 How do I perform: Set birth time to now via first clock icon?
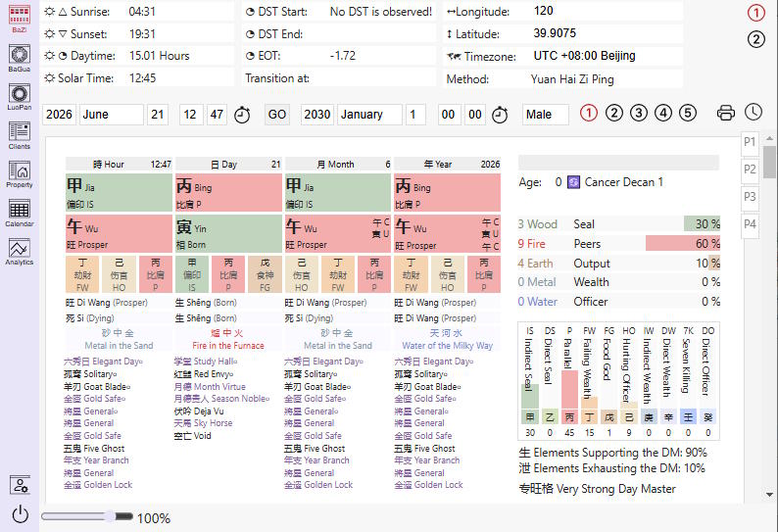(x=242, y=115)
